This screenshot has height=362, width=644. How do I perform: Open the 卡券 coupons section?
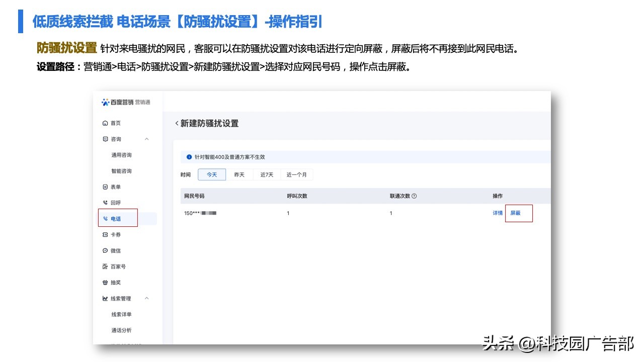[x=115, y=234]
